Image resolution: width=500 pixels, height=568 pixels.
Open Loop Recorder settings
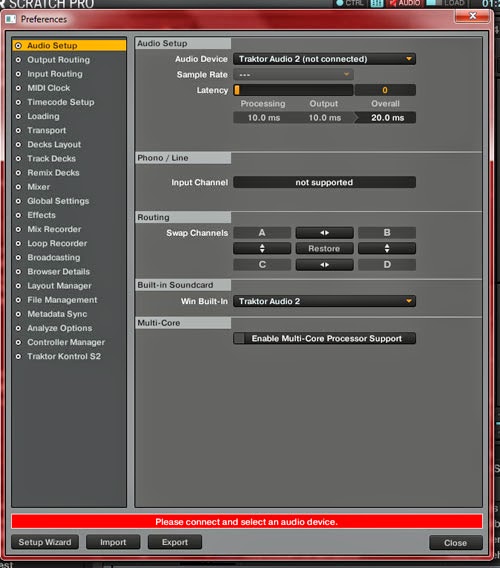pyautogui.click(x=57, y=243)
